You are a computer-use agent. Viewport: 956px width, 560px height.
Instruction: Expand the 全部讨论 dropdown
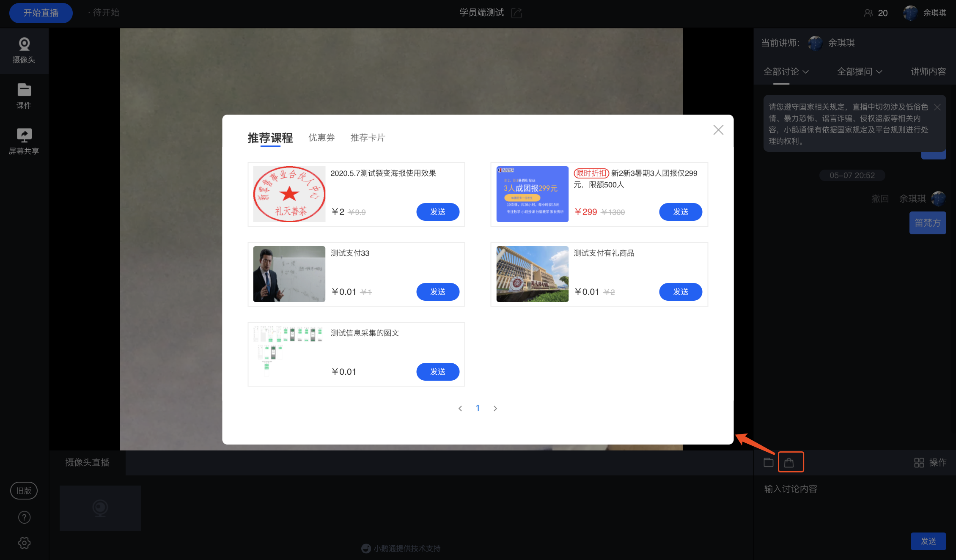point(786,71)
